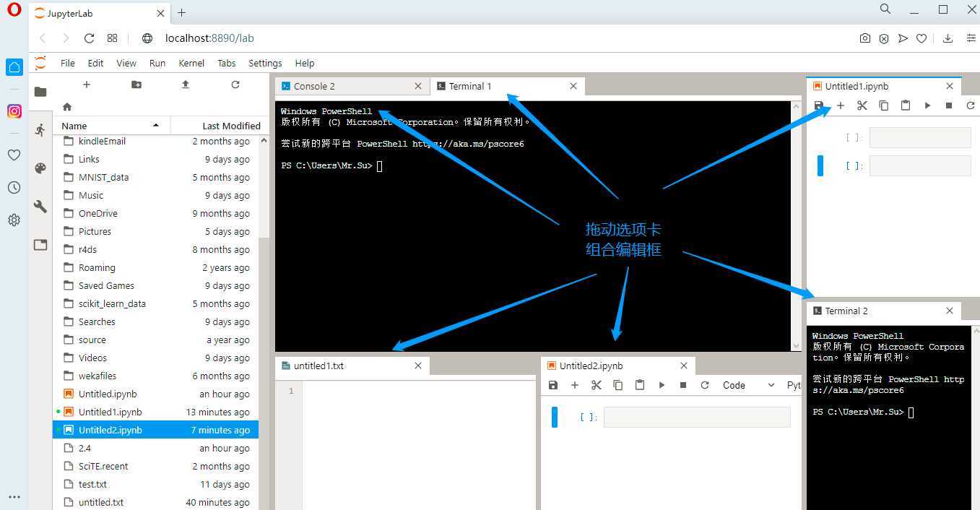Paste cell in Untitled2.ipynb toolbar

pos(640,385)
